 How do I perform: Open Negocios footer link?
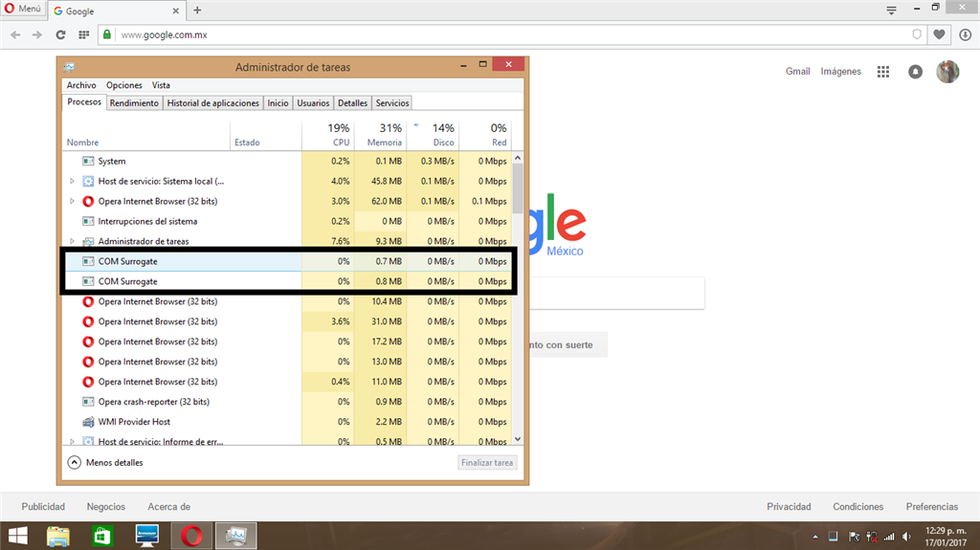point(105,507)
